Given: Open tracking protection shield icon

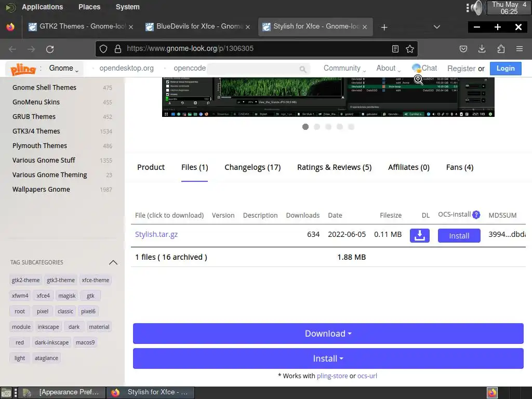Looking at the screenshot, I should (103, 49).
